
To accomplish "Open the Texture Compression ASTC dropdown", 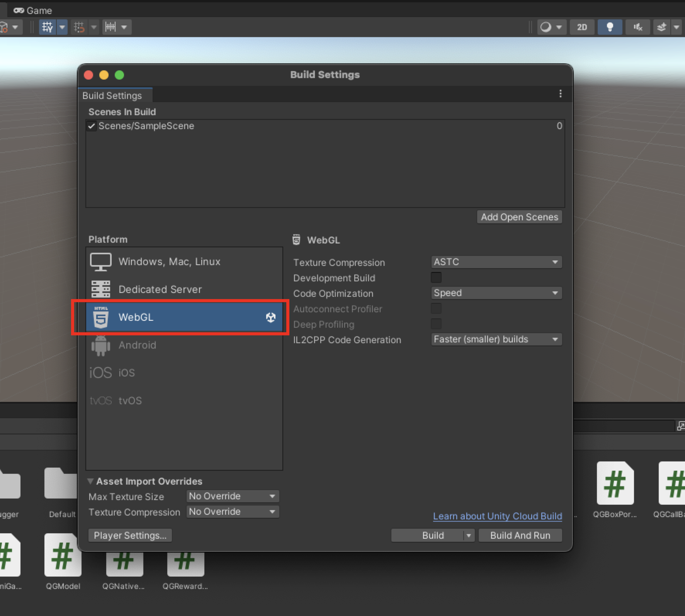I will pos(496,262).
